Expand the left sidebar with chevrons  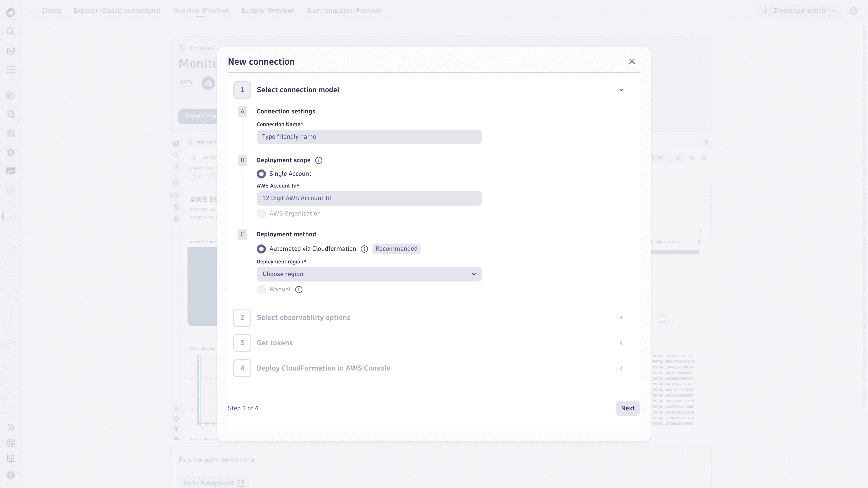[x=11, y=427]
